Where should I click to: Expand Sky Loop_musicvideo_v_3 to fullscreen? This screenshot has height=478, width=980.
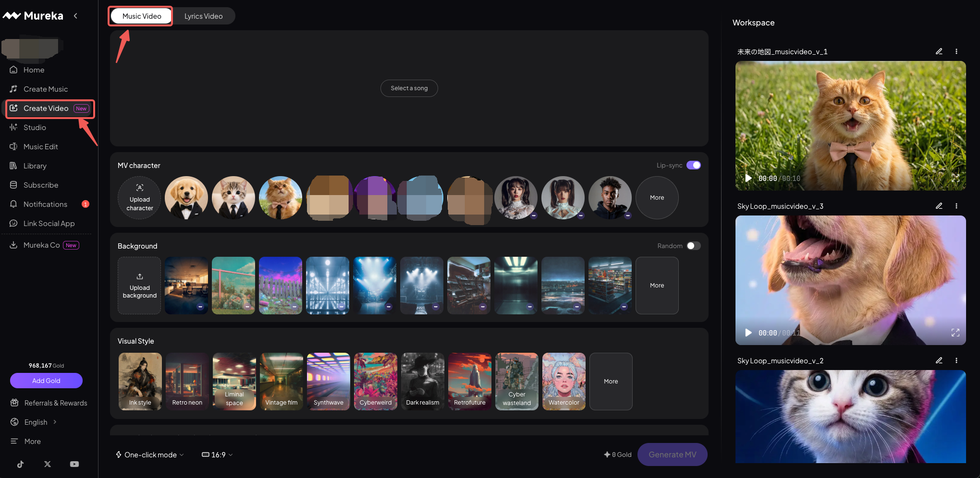click(x=955, y=333)
